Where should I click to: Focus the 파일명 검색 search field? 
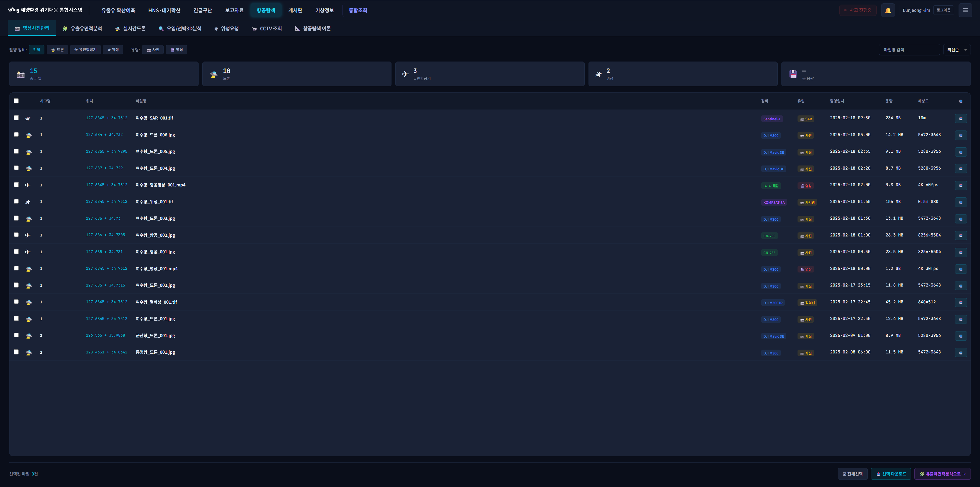click(909, 50)
